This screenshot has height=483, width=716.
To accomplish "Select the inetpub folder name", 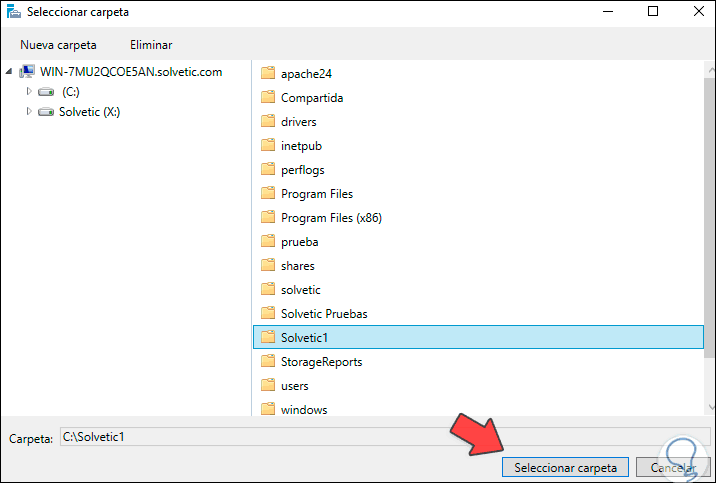I will [x=301, y=146].
